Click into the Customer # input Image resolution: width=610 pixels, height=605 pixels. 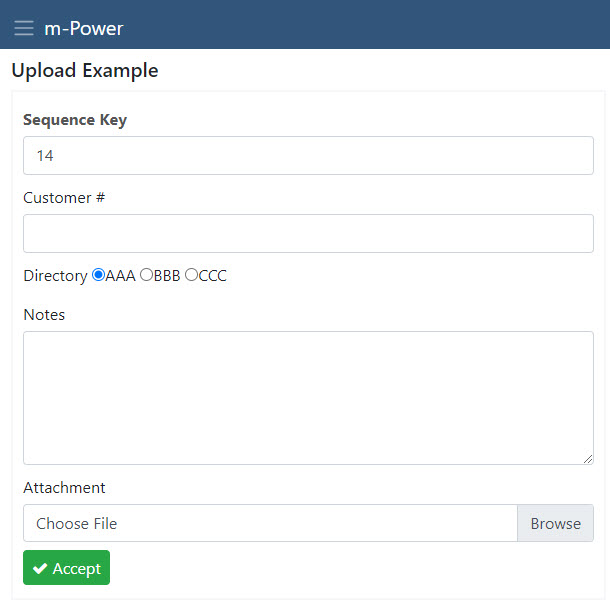pyautogui.click(x=308, y=233)
